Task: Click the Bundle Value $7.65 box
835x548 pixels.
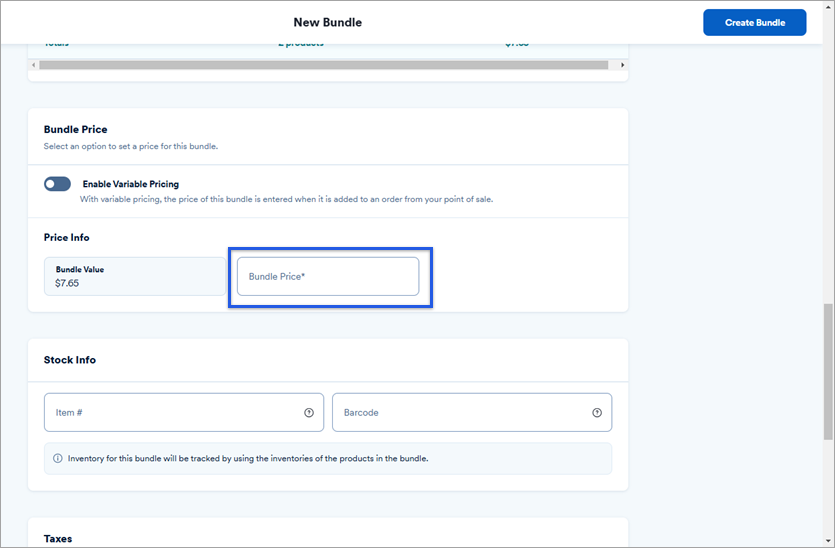Action: coord(135,276)
